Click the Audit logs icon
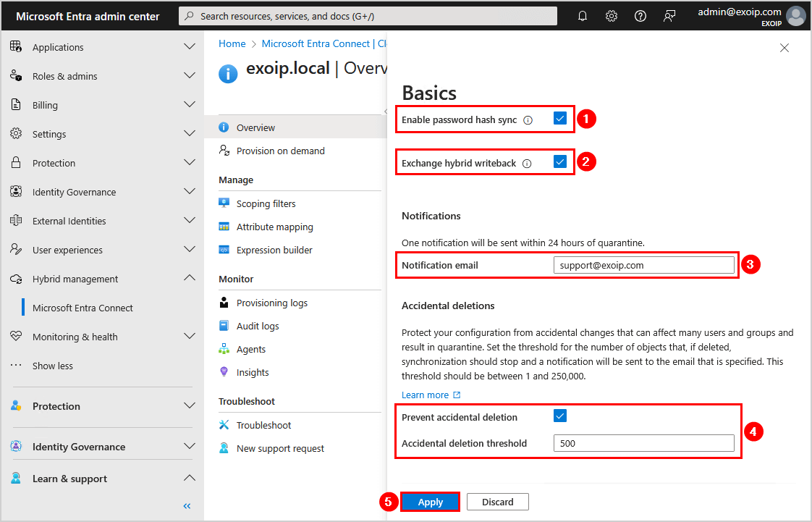The image size is (812, 522). click(224, 326)
